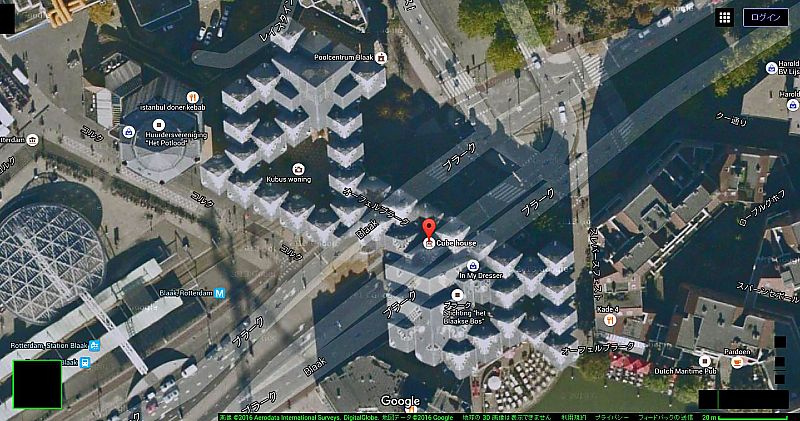The image size is (800, 421).
Task: Click the Pardoen text label
Action: pos(737,352)
